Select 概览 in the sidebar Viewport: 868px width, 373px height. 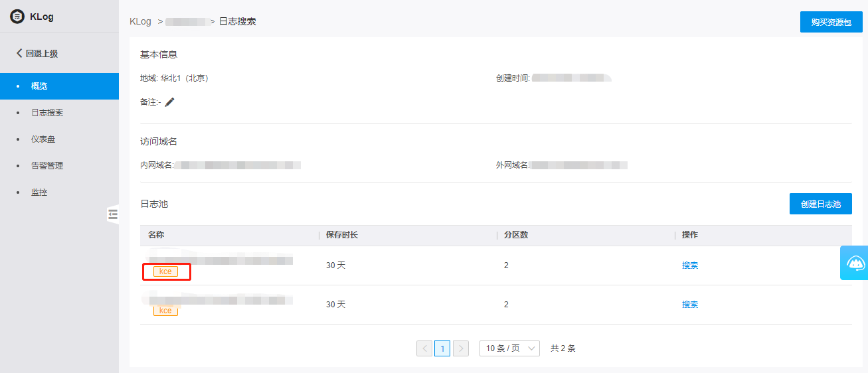(39, 86)
